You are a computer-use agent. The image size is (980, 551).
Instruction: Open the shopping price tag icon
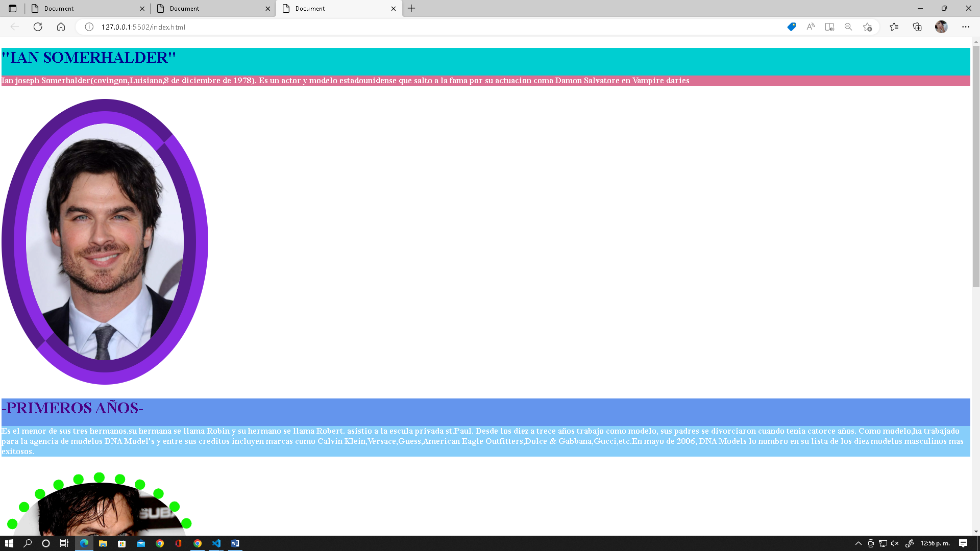pyautogui.click(x=791, y=27)
